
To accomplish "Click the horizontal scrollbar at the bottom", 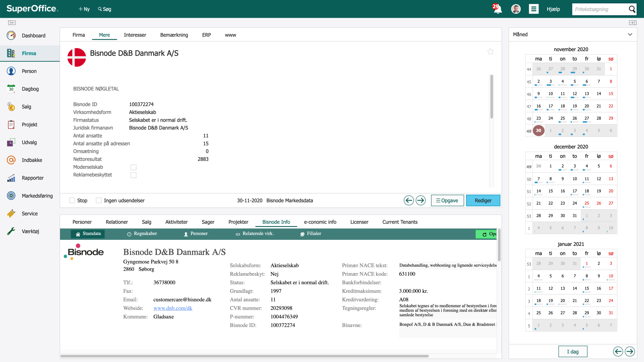I will pyautogui.click(x=245, y=356).
